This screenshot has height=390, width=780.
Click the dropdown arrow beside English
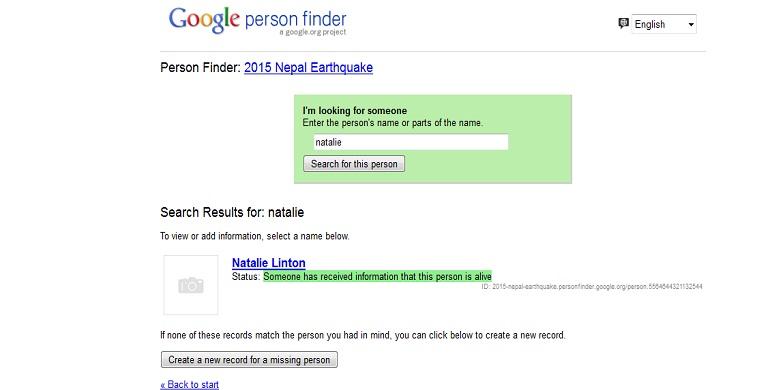(690, 24)
